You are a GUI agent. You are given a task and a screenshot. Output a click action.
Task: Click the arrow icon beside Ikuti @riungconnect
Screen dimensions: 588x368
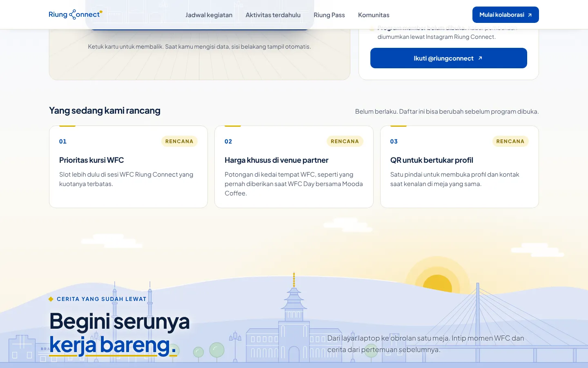[480, 58]
